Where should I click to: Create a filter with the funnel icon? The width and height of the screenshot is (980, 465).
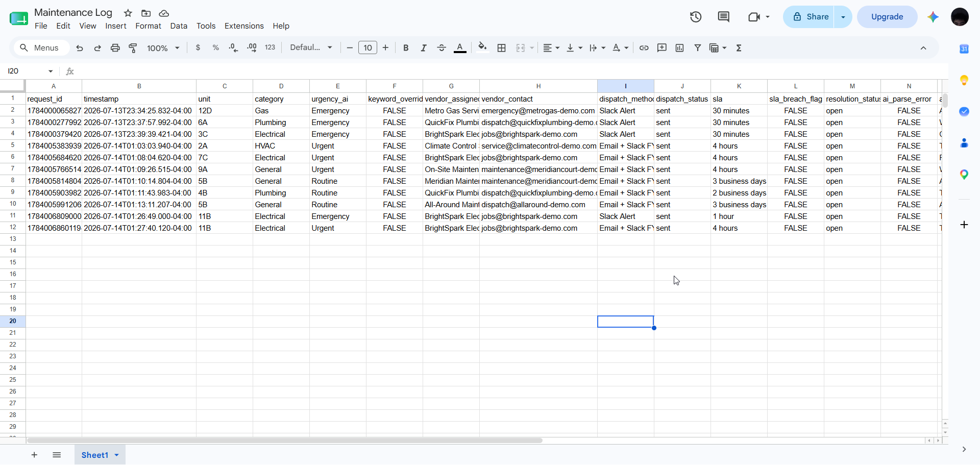coord(698,48)
